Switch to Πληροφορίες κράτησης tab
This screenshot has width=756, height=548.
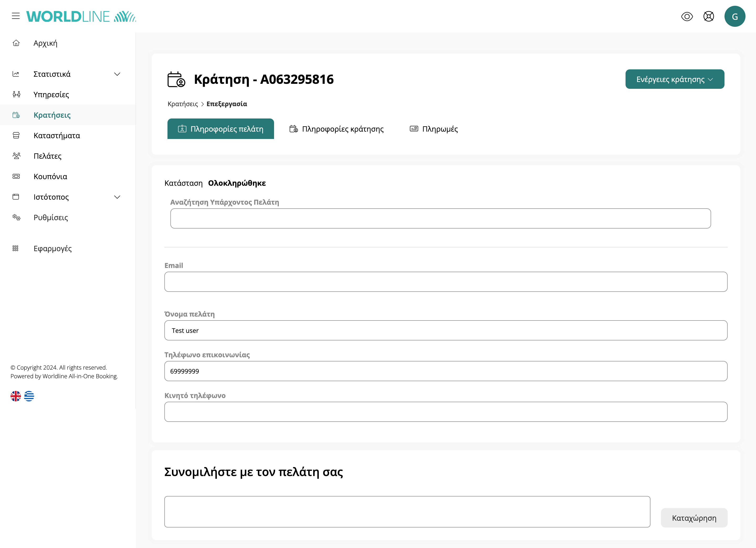[336, 129]
